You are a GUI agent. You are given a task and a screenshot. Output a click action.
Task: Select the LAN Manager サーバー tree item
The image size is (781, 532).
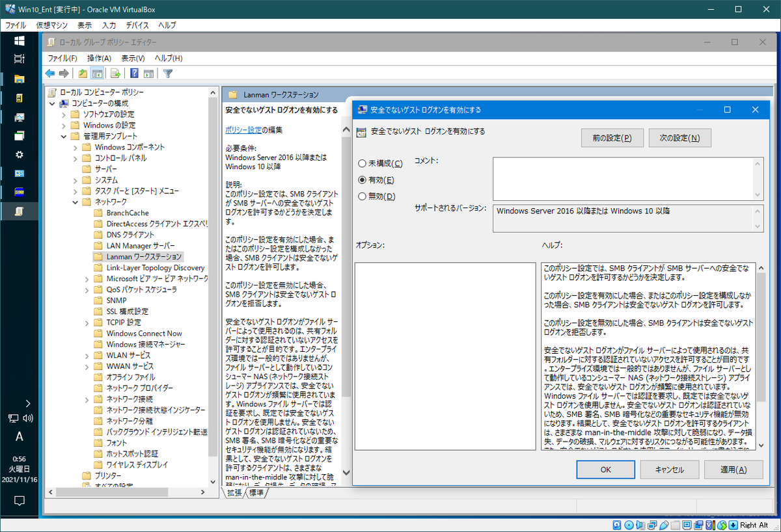click(141, 246)
